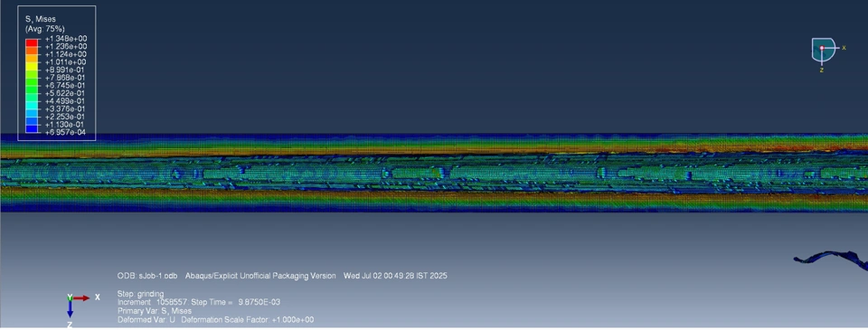Click the dark blue minimum legend swatch
The image size is (868, 330).
pos(31,128)
